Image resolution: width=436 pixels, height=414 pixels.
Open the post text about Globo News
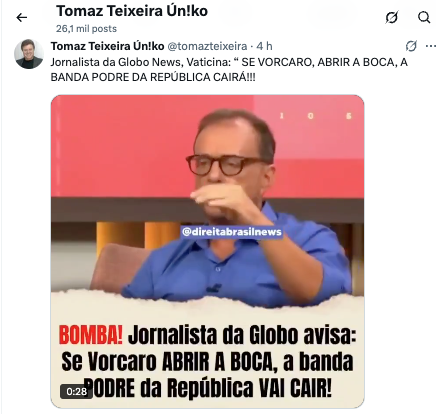tap(229, 70)
